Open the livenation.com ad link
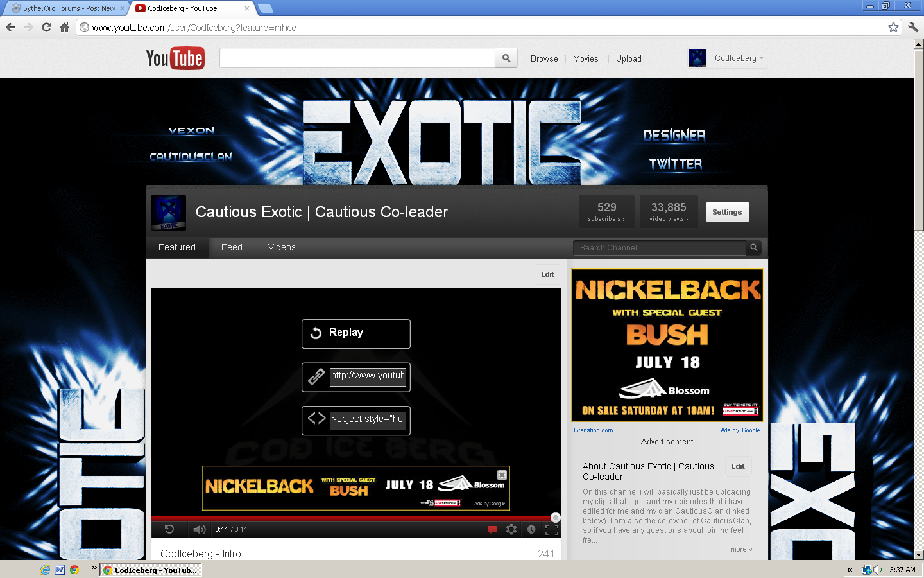The height and width of the screenshot is (578, 924). (593, 430)
